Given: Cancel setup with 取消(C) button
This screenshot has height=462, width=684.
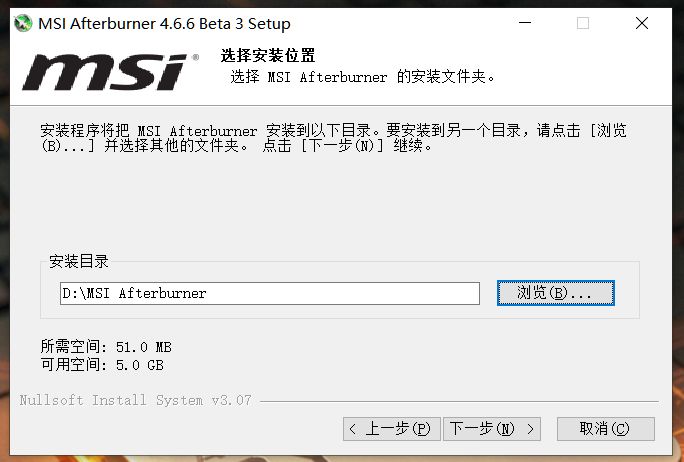Looking at the screenshot, I should click(x=605, y=429).
